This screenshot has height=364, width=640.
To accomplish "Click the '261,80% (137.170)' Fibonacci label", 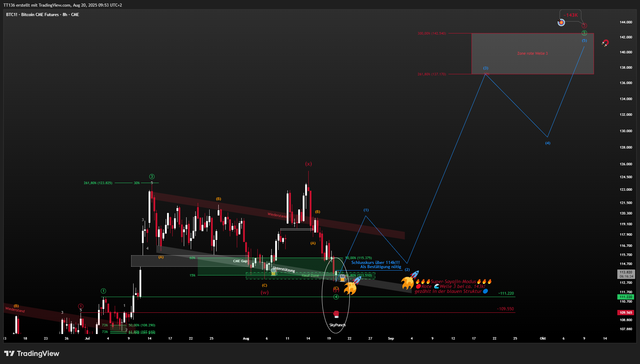I will pyautogui.click(x=431, y=74).
